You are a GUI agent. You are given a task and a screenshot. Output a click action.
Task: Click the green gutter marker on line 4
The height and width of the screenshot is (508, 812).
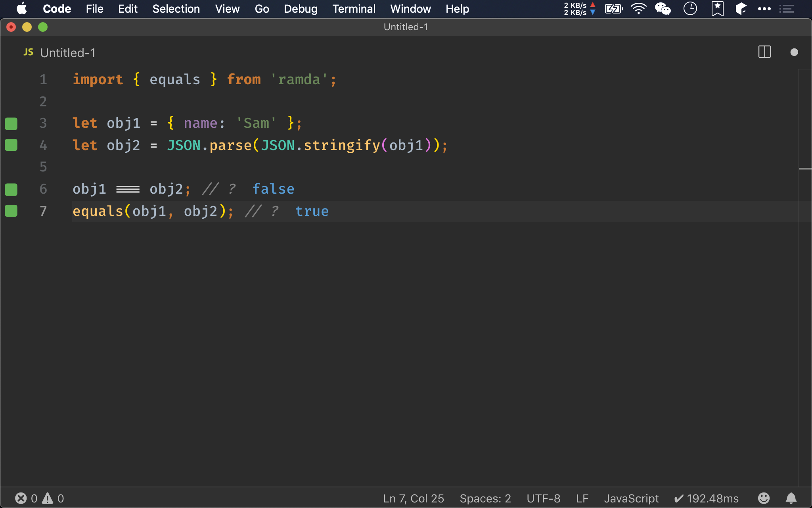(11, 145)
